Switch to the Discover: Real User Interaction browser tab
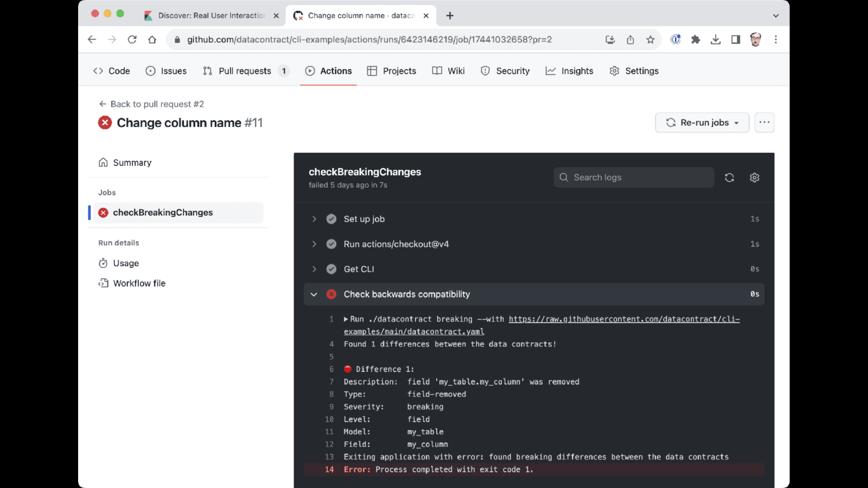 [x=212, y=16]
